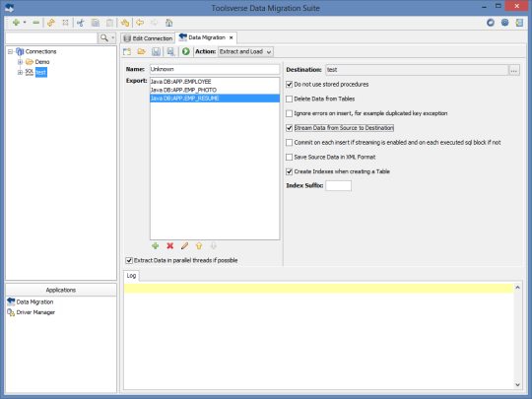Move export item up with arrow icon
Screen dimensions: 532x399
pyautogui.click(x=199, y=246)
